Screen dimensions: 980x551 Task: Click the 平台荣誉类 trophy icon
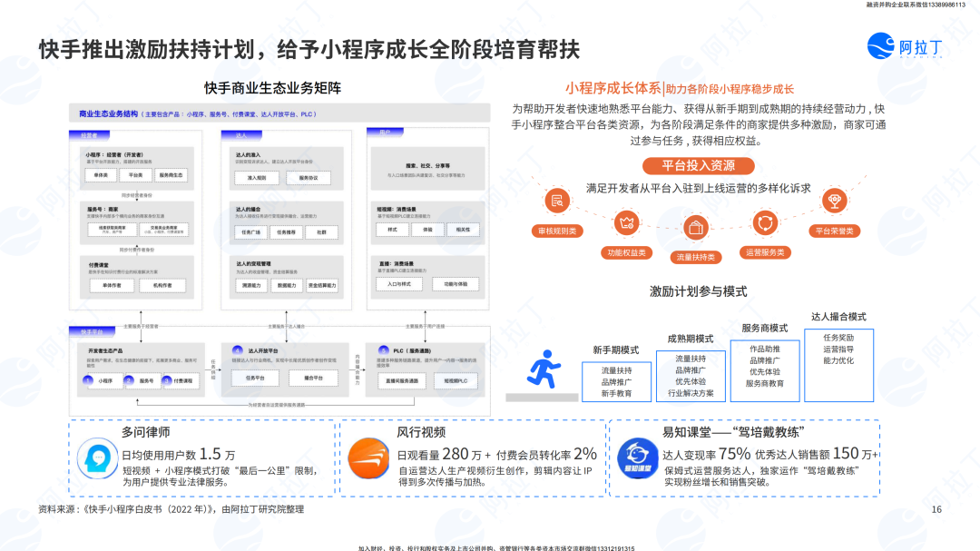click(834, 201)
